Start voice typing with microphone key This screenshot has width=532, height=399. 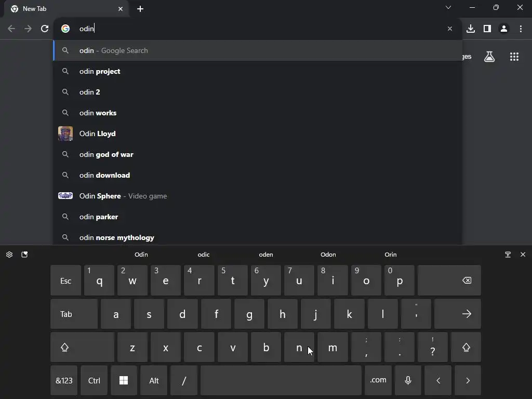(x=408, y=380)
